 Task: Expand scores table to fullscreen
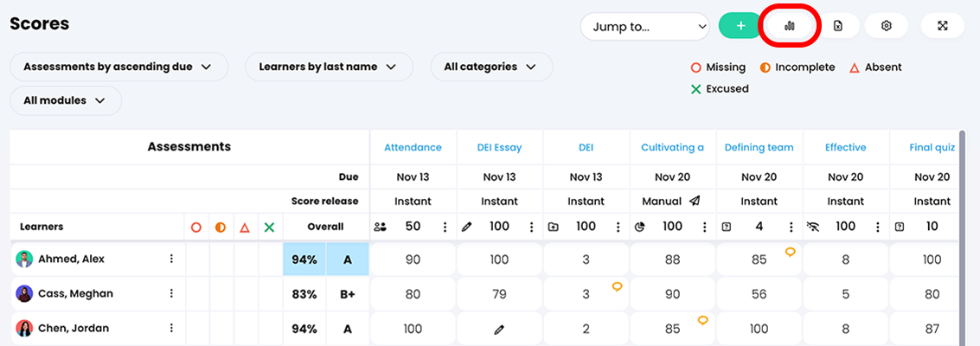[943, 26]
